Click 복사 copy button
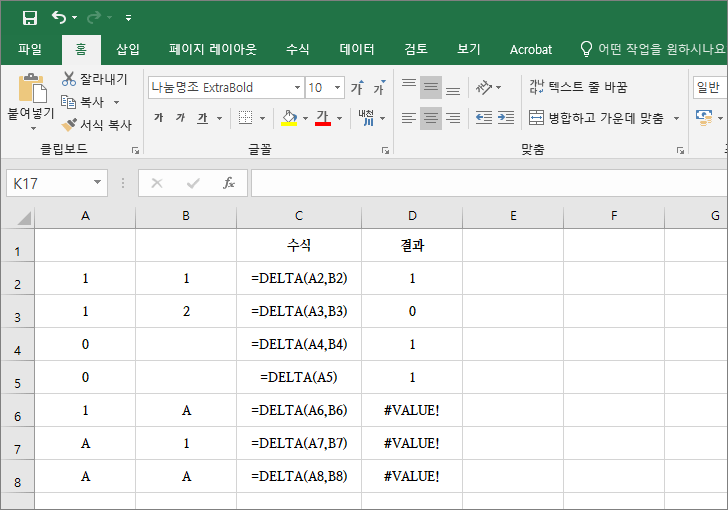 [83, 102]
